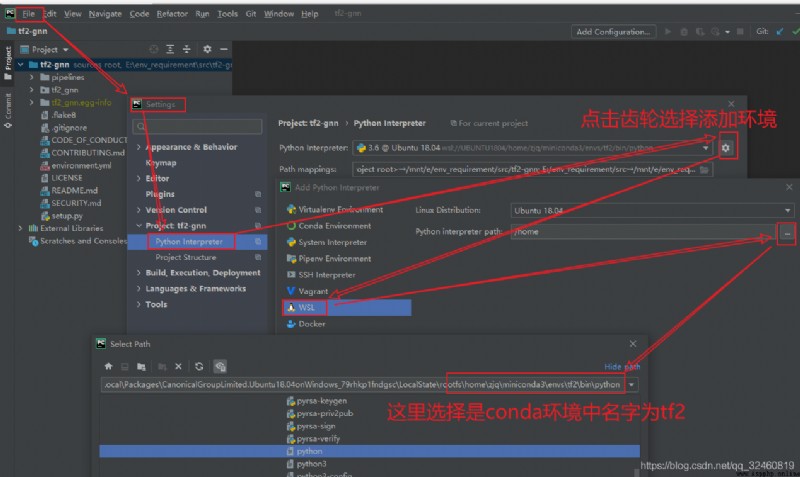Viewport: 800px width, 477px height.
Task: Click the interpreter gear icon
Action: pos(726,148)
